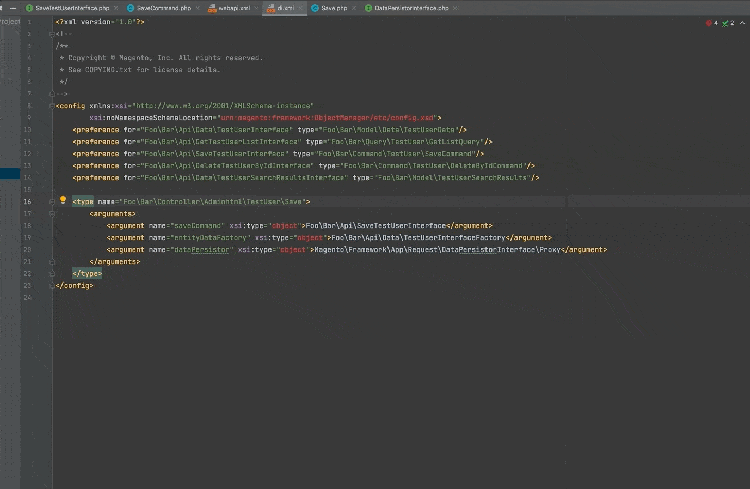Fold the arguments block on line 17
Viewport: 750px width, 489px height.
tap(53, 214)
